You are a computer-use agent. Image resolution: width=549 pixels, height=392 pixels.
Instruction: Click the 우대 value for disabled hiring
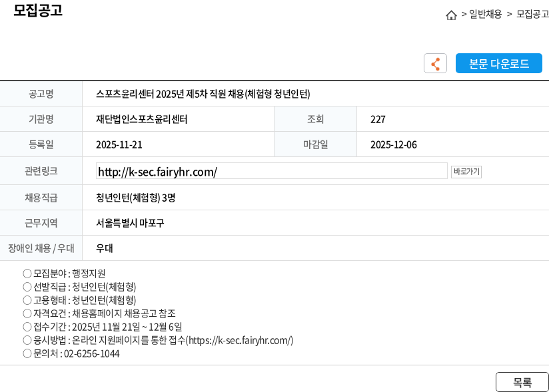tap(105, 248)
